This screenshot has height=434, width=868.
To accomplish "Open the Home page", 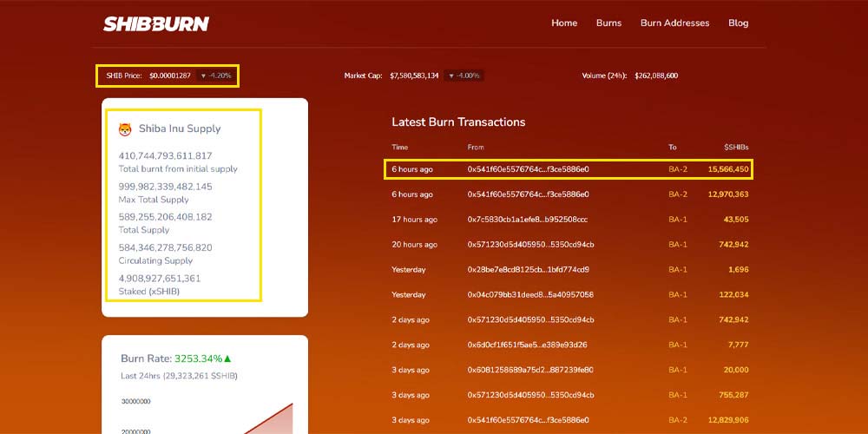I will pos(564,23).
